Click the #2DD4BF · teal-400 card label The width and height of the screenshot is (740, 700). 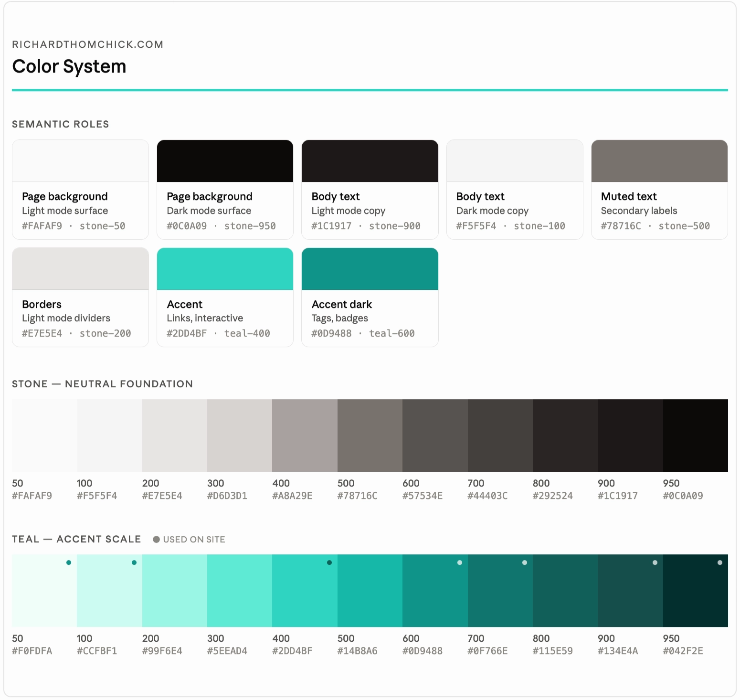218,333
